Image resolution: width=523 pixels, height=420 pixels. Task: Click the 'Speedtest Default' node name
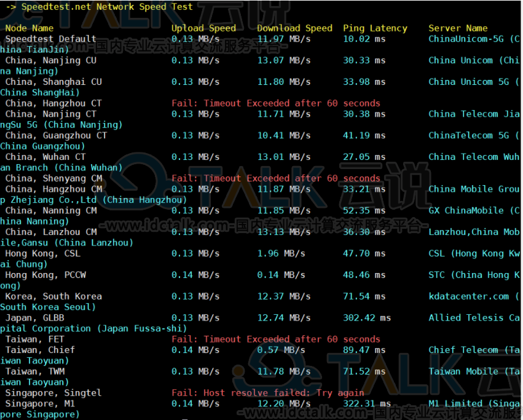[50, 39]
